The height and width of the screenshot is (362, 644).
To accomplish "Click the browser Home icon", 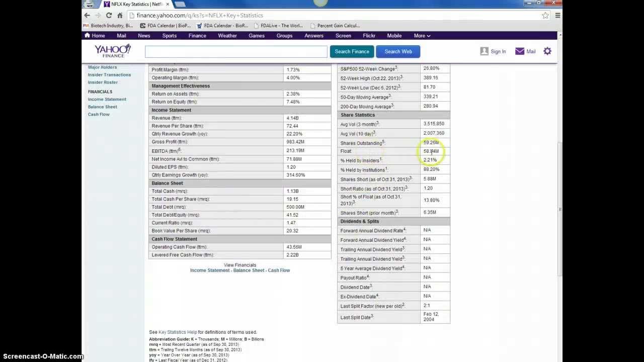I will (x=120, y=16).
